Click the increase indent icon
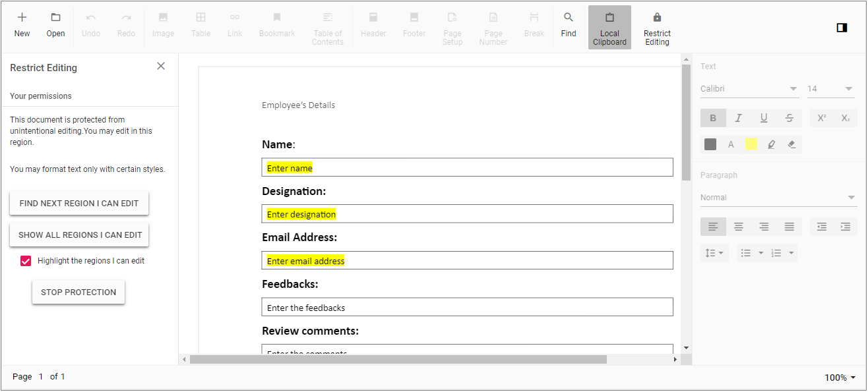 point(846,227)
